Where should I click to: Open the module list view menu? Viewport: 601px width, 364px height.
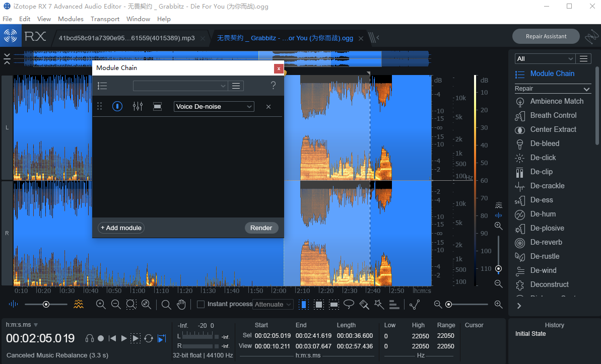[583, 58]
